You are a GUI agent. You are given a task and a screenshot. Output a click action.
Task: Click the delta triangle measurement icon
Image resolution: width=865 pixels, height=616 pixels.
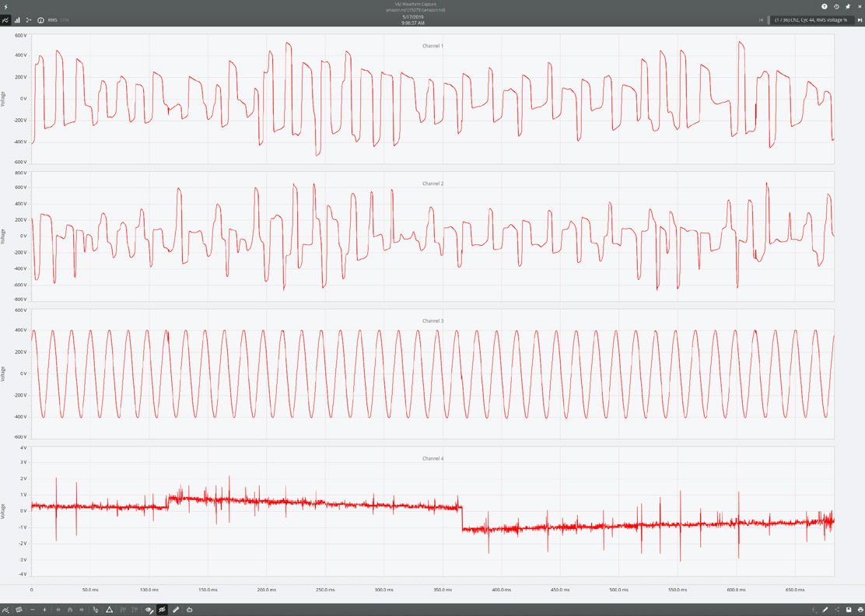109,610
